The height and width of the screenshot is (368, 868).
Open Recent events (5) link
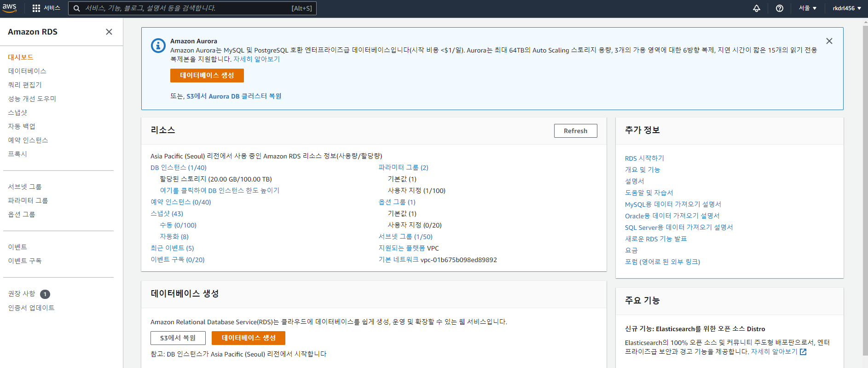(x=172, y=248)
